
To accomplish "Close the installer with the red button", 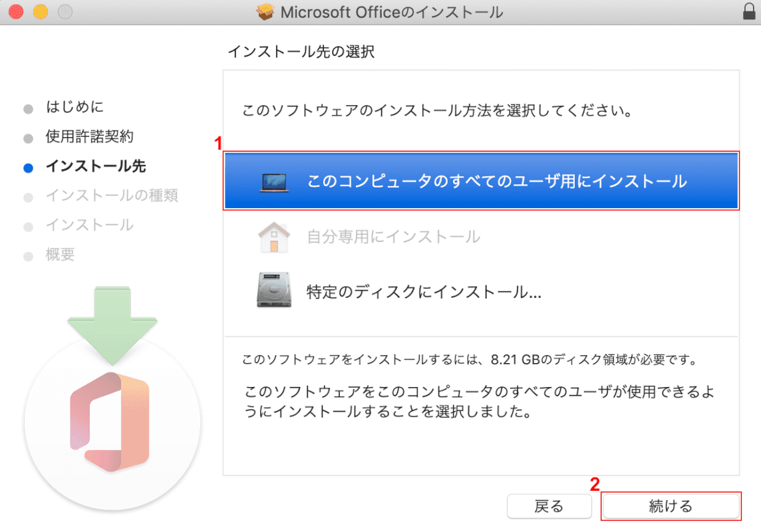I will [x=16, y=11].
